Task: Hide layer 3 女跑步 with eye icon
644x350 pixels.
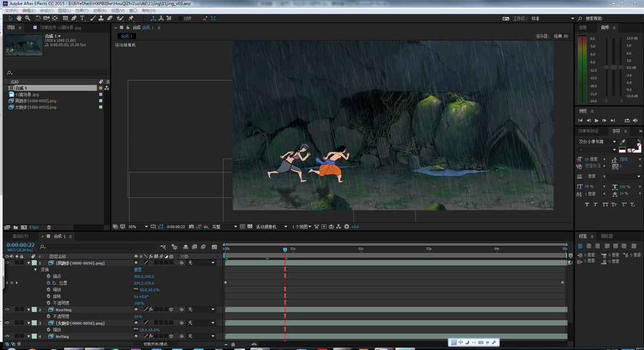Action: pyautogui.click(x=7, y=323)
